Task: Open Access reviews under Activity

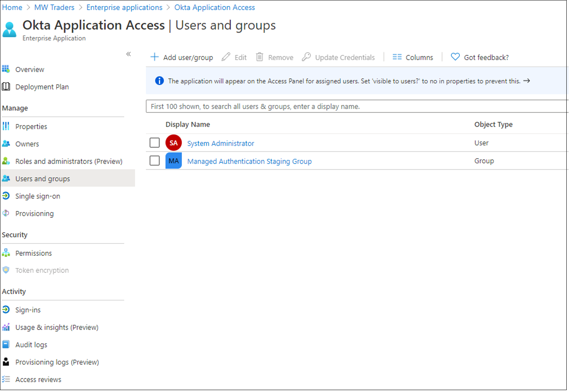Action: click(x=38, y=379)
